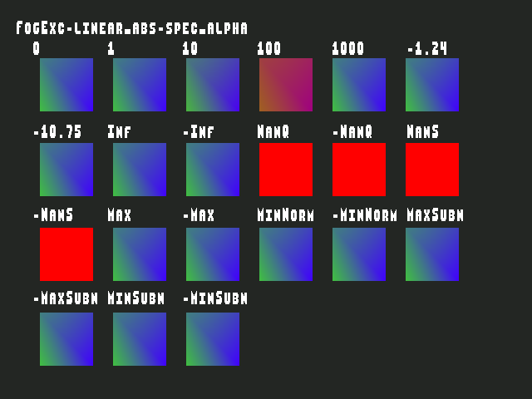532x399 pixels.
Task: Pick the gradient square under MinNorm
Action: [x=286, y=254]
